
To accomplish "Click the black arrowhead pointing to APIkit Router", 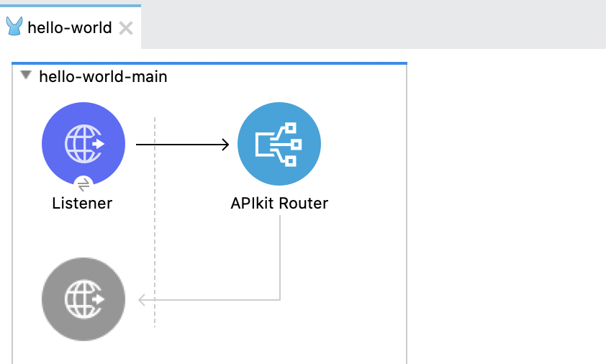I will coord(224,145).
